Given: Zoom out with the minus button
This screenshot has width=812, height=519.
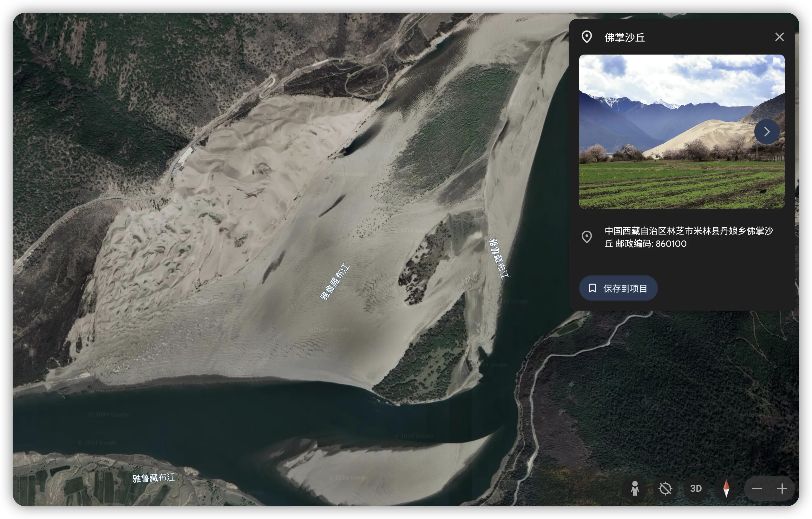Looking at the screenshot, I should pos(757,488).
